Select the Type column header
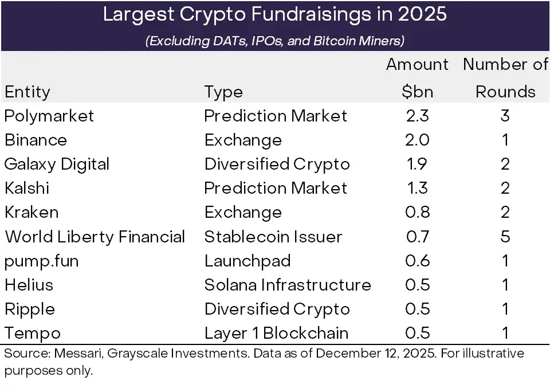This screenshot has width=550, height=392. [223, 92]
